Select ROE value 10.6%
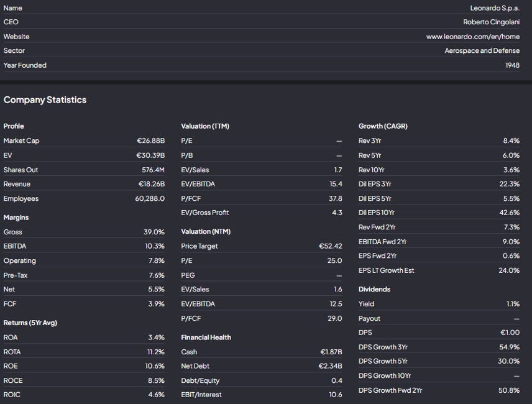Screen dimensions: 532x404 [x=155, y=366]
